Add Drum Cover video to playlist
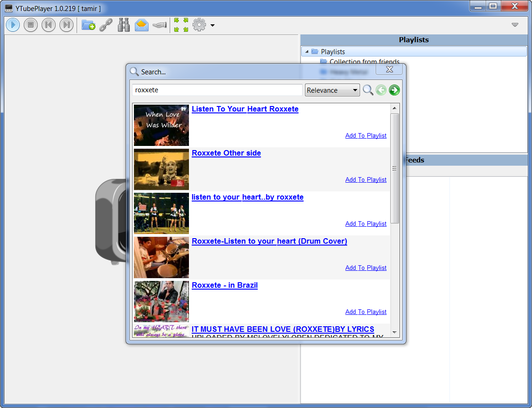This screenshot has width=532, height=408. click(366, 268)
